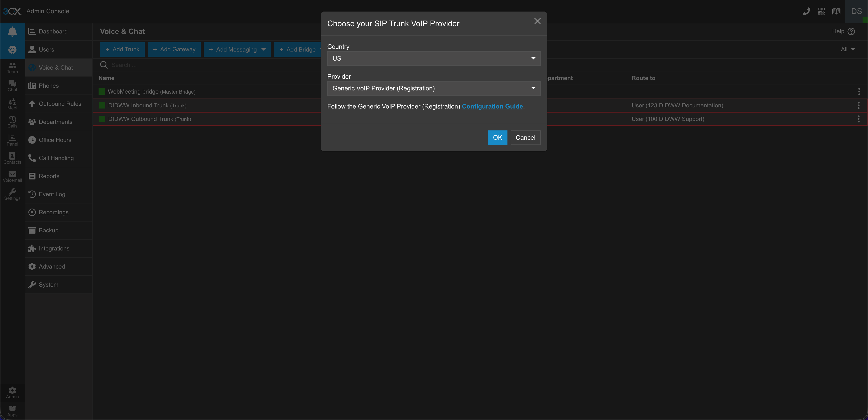Open the Voicemail sidebar icon
868x420 pixels.
[12, 176]
